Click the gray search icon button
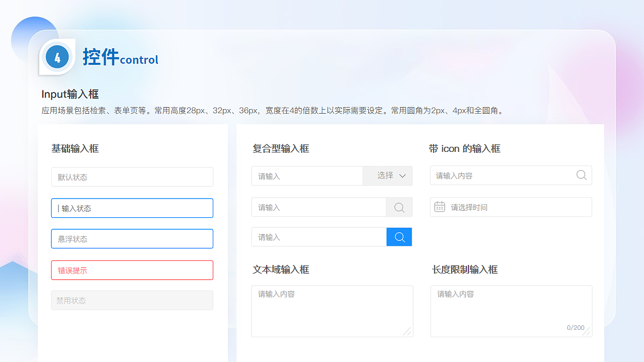Viewport: 644px width, 362px height. [399, 207]
